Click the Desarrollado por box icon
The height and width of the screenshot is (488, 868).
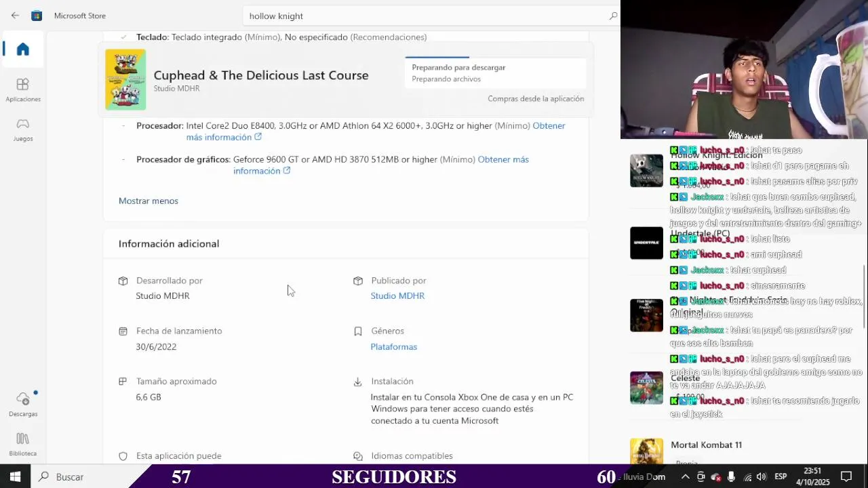pyautogui.click(x=123, y=281)
